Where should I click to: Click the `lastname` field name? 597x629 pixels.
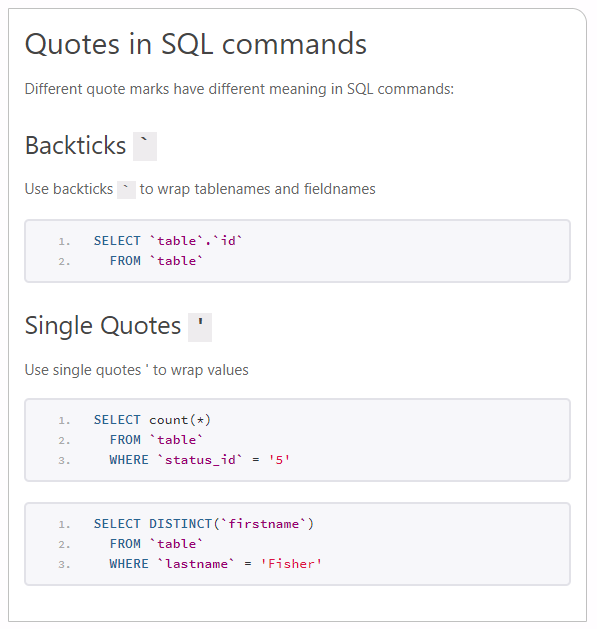(x=196, y=564)
